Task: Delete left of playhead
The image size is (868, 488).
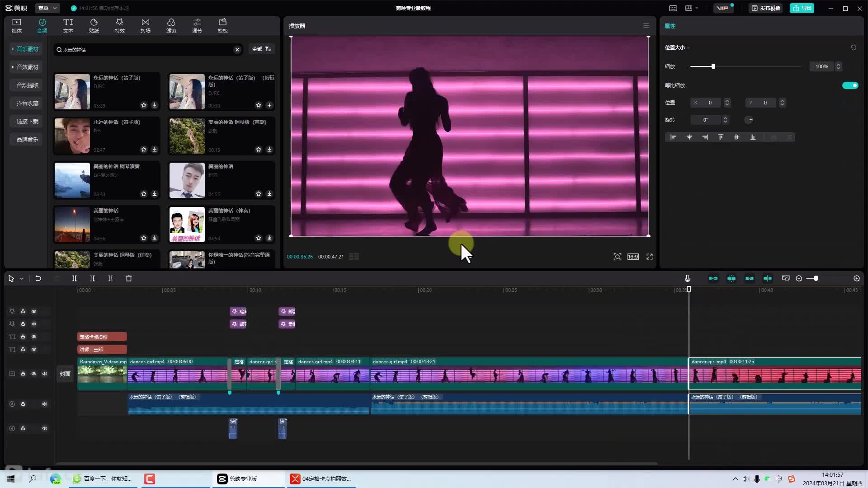Action: point(93,278)
